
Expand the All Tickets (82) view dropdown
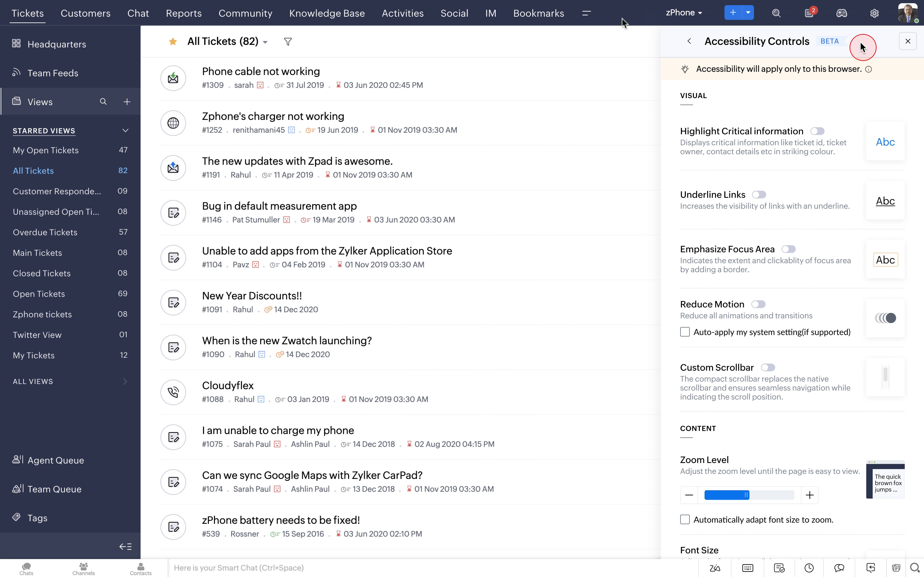[265, 42]
